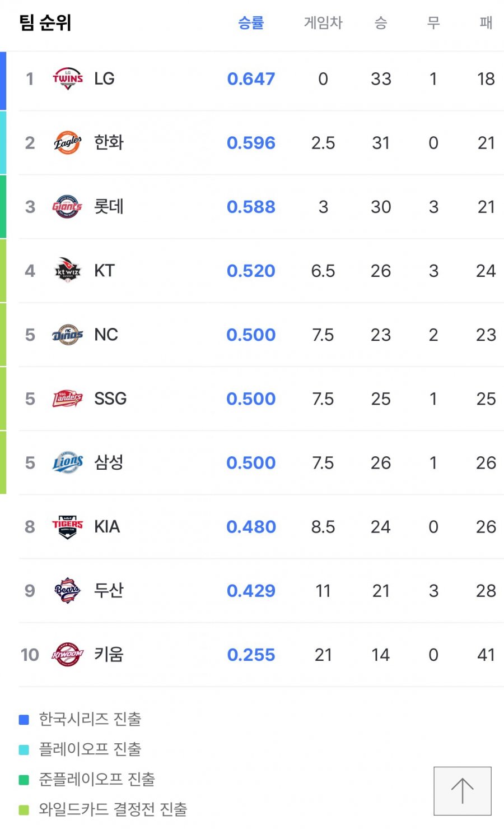
Task: Click the KT Wiz team logo
Action: coord(68,271)
